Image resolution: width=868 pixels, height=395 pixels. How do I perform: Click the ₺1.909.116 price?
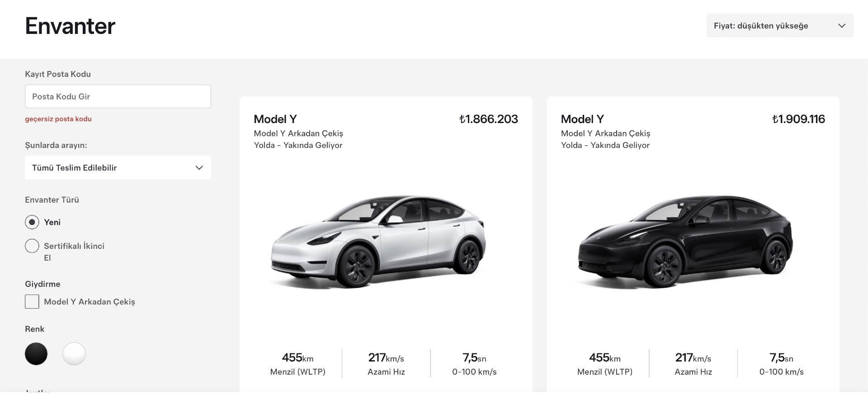798,119
